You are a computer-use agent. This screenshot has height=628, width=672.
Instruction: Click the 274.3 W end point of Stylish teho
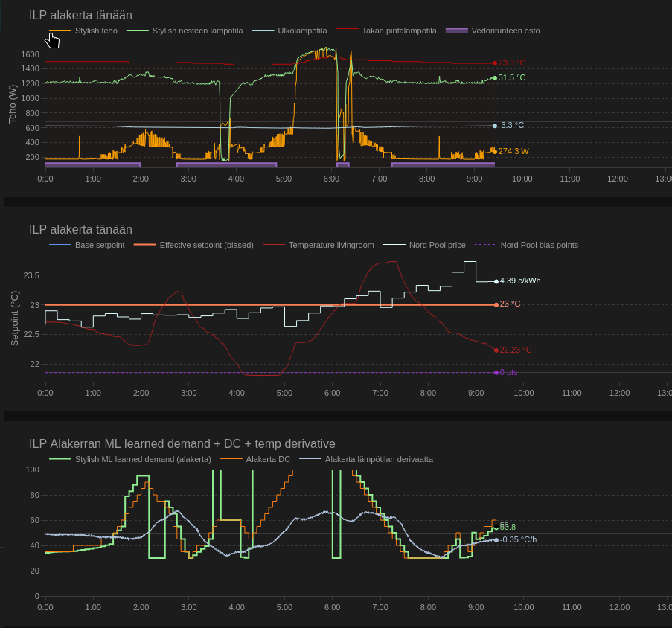pos(495,151)
